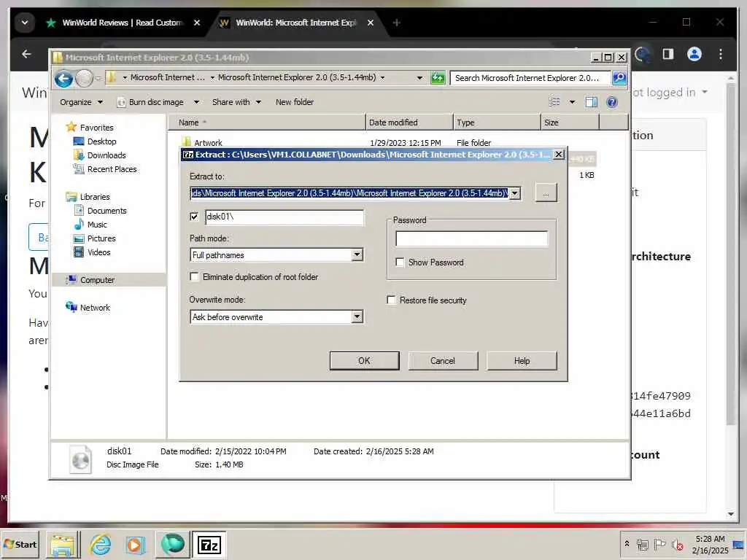
Task: Expand address bar history dropdown
Action: pyautogui.click(x=419, y=77)
